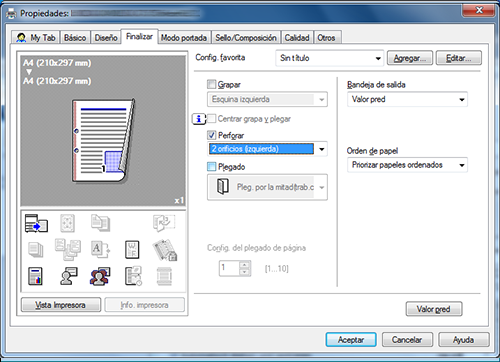This screenshot has height=362, width=500.
Task: Expand the 2 orificios (izquierda) punch dropdown
Action: (267, 149)
